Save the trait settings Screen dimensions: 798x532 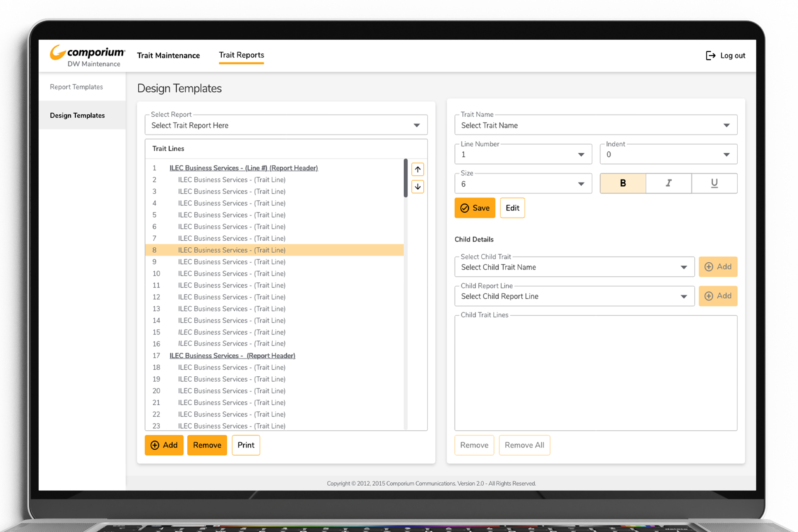pos(475,208)
